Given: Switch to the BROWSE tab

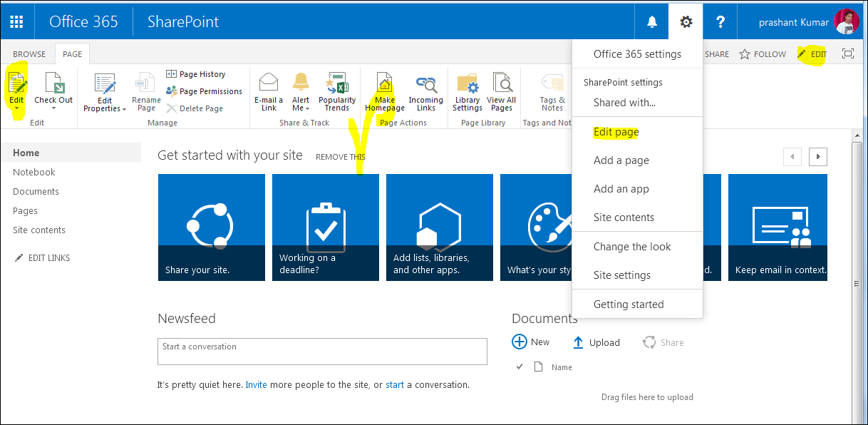Looking at the screenshot, I should (29, 54).
